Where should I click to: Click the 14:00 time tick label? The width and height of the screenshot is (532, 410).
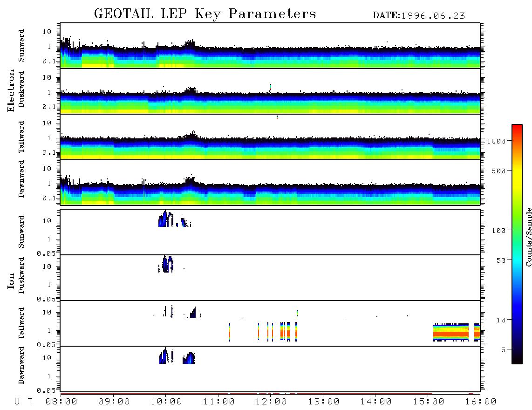point(376,402)
